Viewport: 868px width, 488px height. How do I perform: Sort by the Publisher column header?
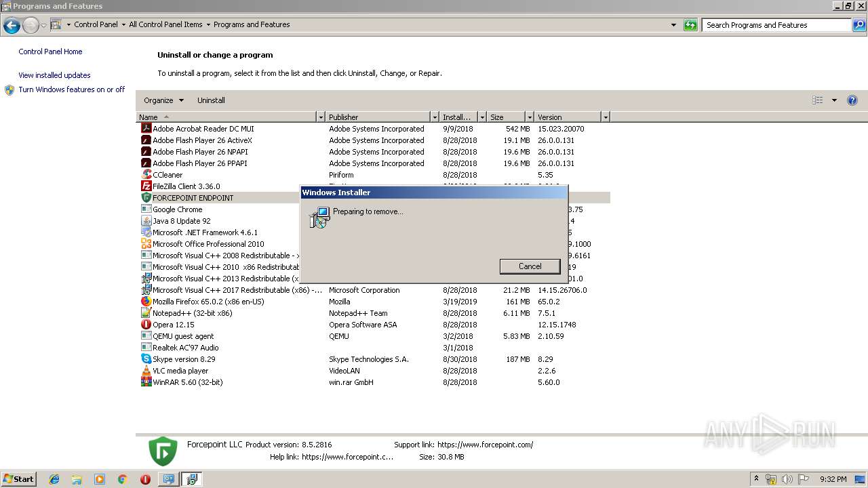point(378,117)
